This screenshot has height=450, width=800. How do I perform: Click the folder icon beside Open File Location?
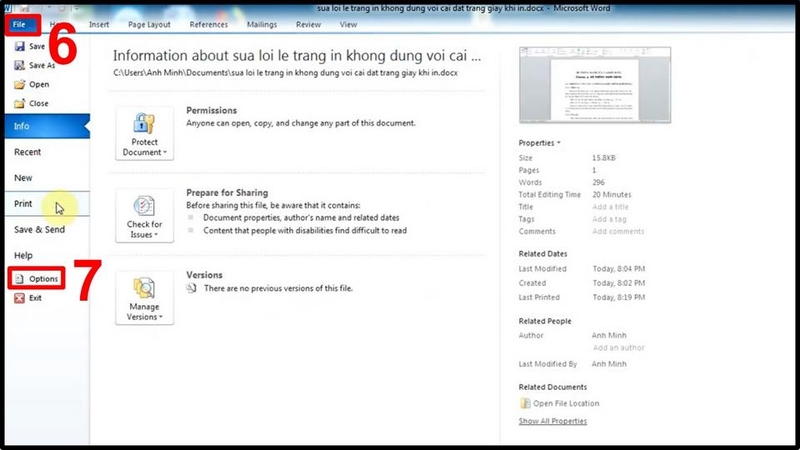click(525, 403)
